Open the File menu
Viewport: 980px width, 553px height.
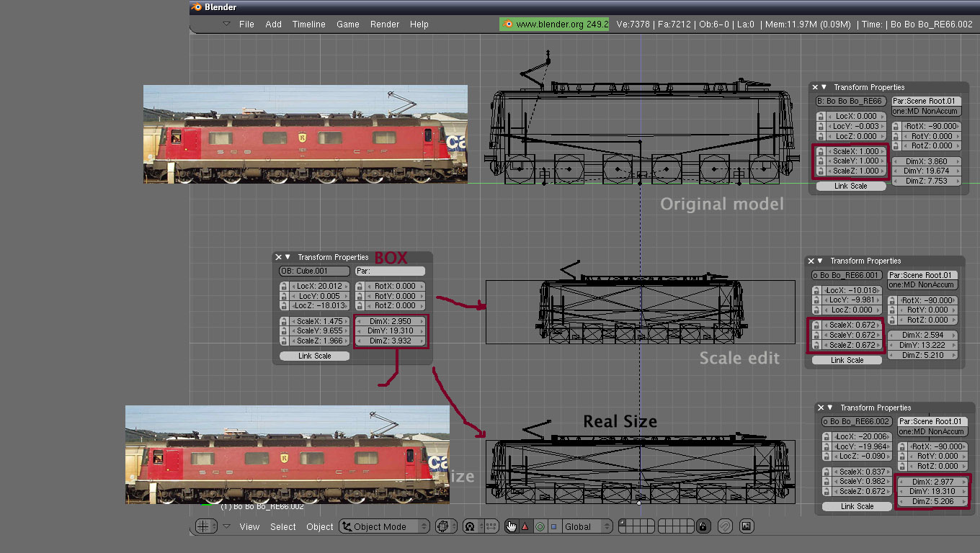click(246, 24)
